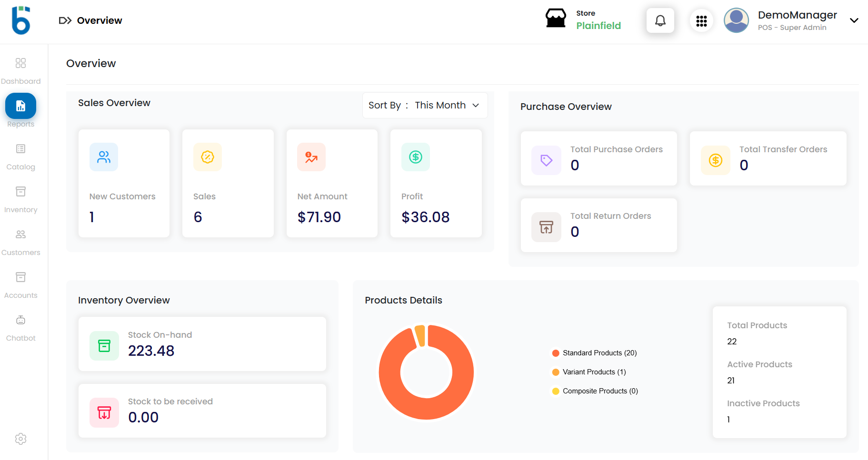The image size is (868, 460).
Task: Click the Total Products label
Action: coord(757,325)
